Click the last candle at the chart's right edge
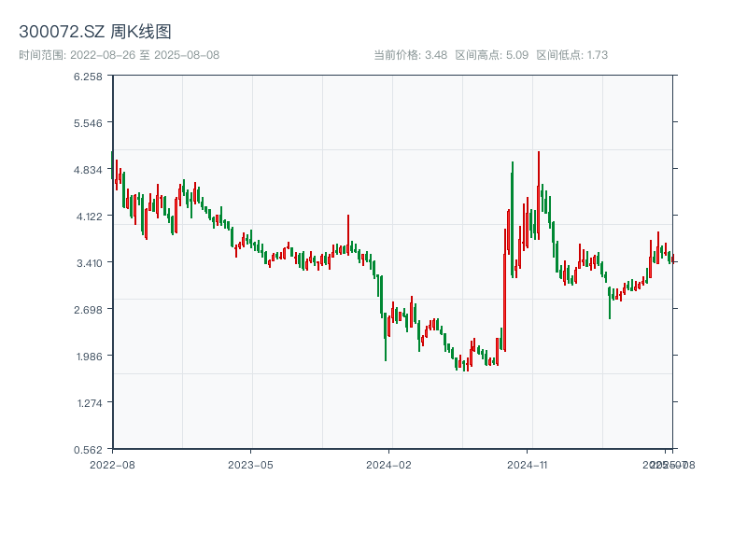Viewport: 747px width, 560px height. point(672,259)
